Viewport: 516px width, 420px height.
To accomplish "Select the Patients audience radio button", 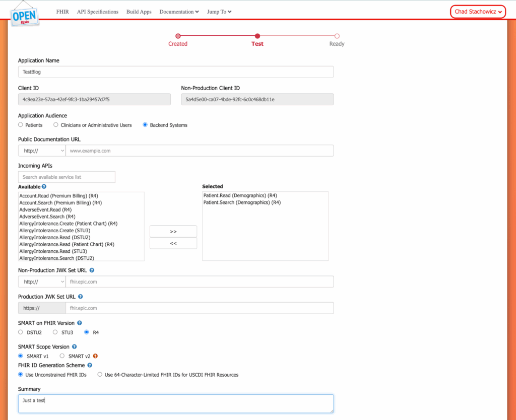I will (21, 125).
